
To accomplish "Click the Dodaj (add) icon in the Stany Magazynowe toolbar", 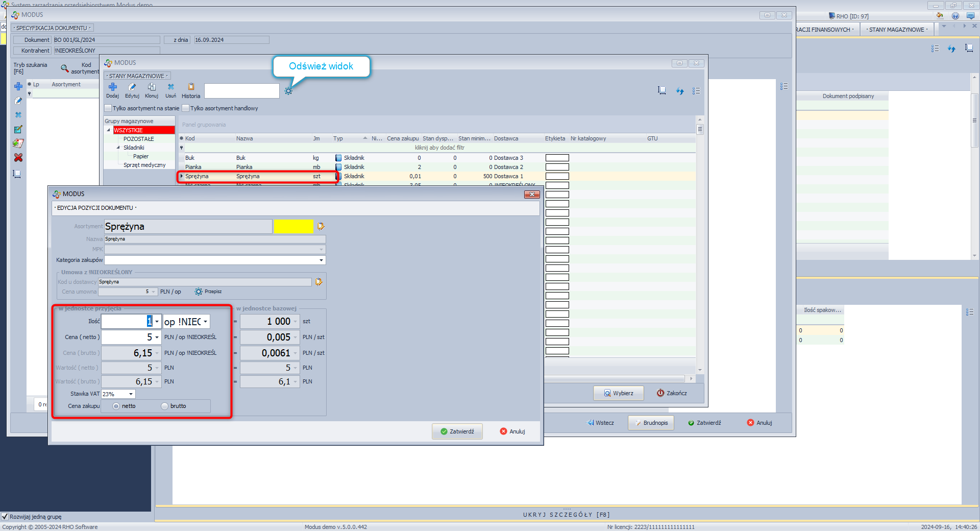I will [x=113, y=88].
